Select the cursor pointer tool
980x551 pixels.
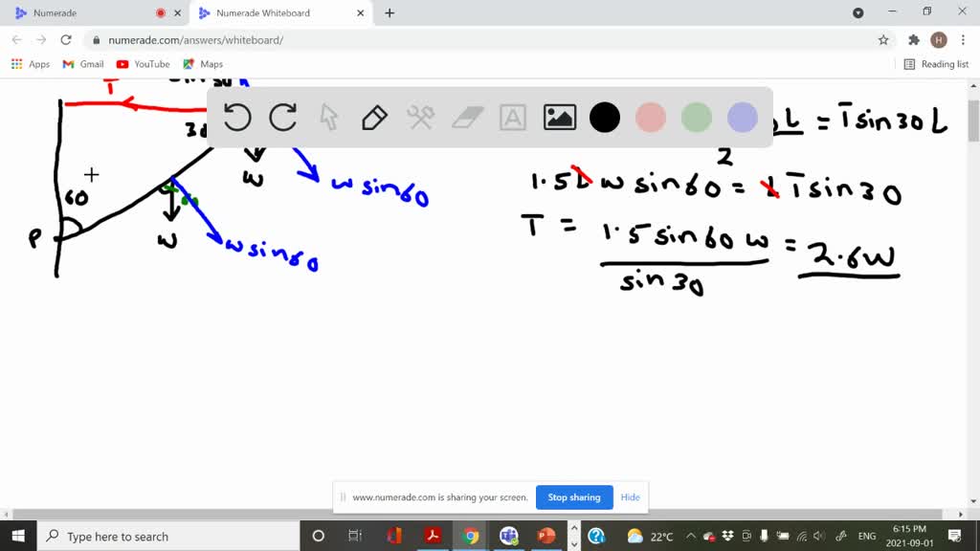pyautogui.click(x=328, y=117)
